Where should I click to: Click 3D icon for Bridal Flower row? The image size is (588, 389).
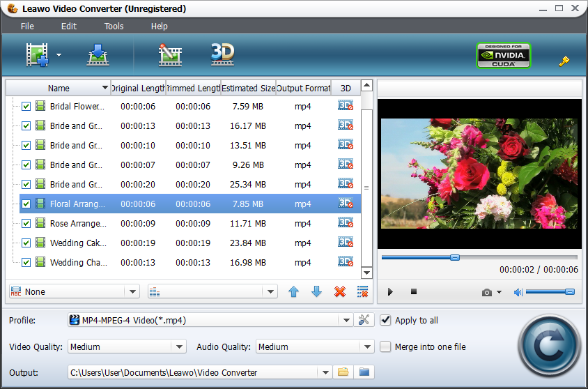coord(346,106)
